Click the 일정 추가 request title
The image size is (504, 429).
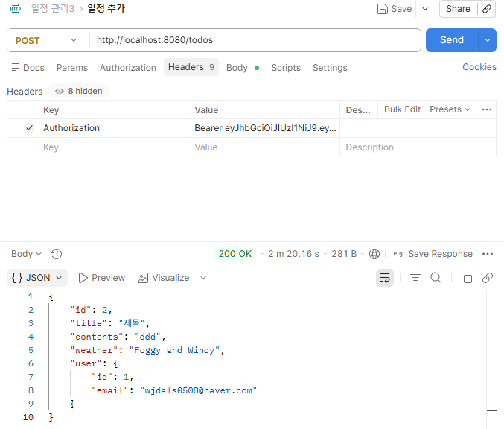pyautogui.click(x=106, y=9)
